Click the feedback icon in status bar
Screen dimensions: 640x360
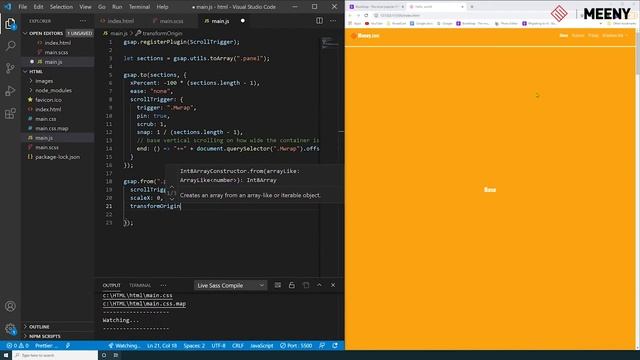point(322,346)
